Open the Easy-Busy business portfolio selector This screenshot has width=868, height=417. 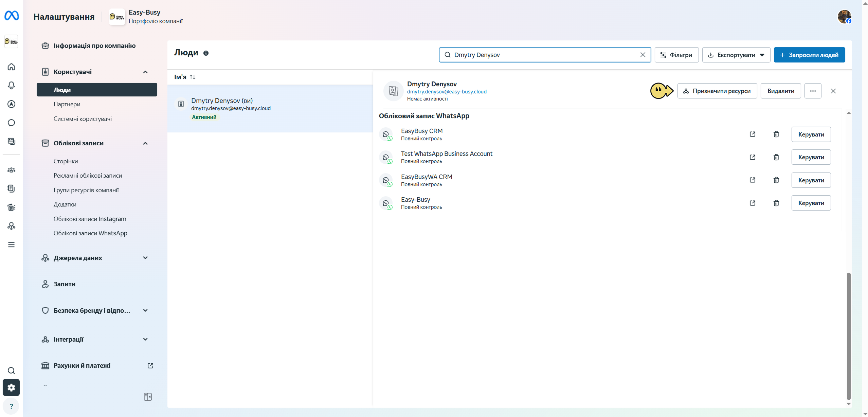(146, 17)
